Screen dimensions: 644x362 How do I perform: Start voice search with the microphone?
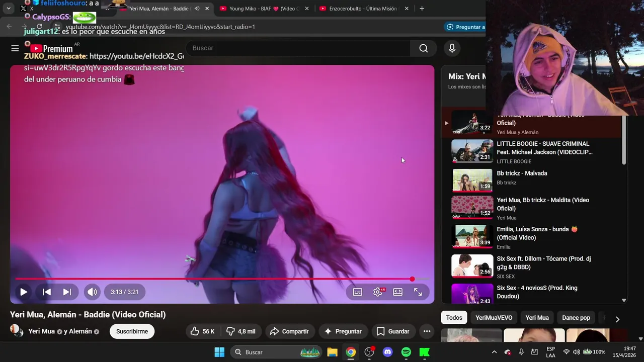click(x=452, y=48)
